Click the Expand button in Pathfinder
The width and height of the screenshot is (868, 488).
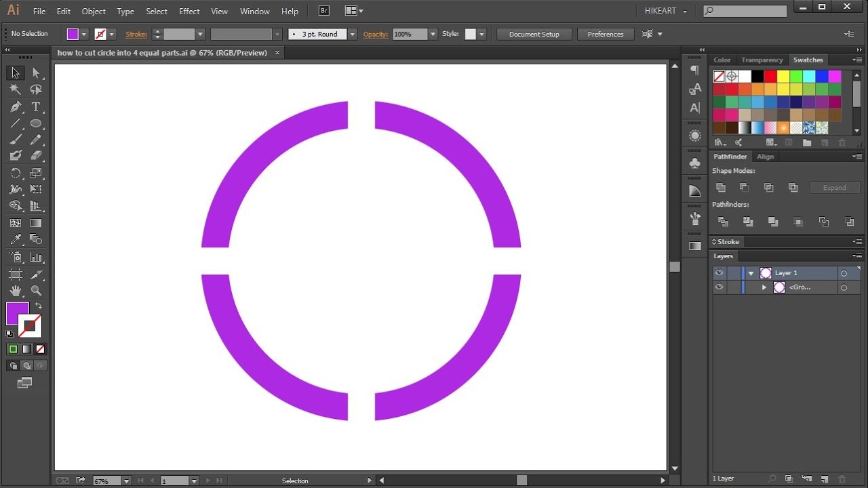point(834,188)
